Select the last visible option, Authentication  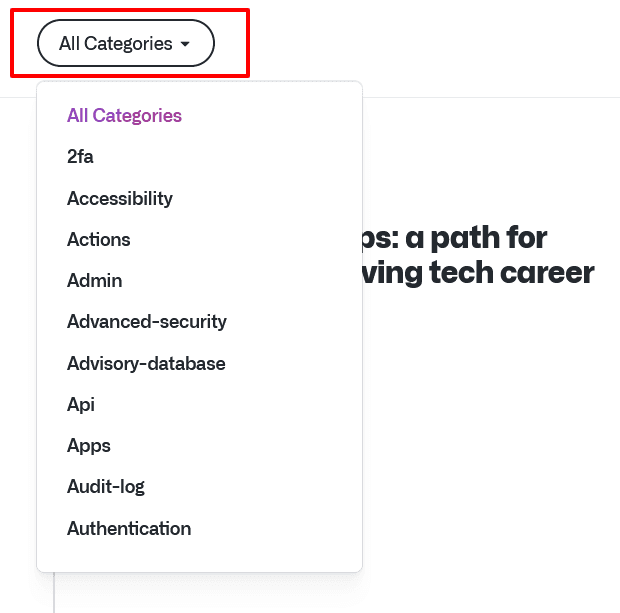click(129, 528)
